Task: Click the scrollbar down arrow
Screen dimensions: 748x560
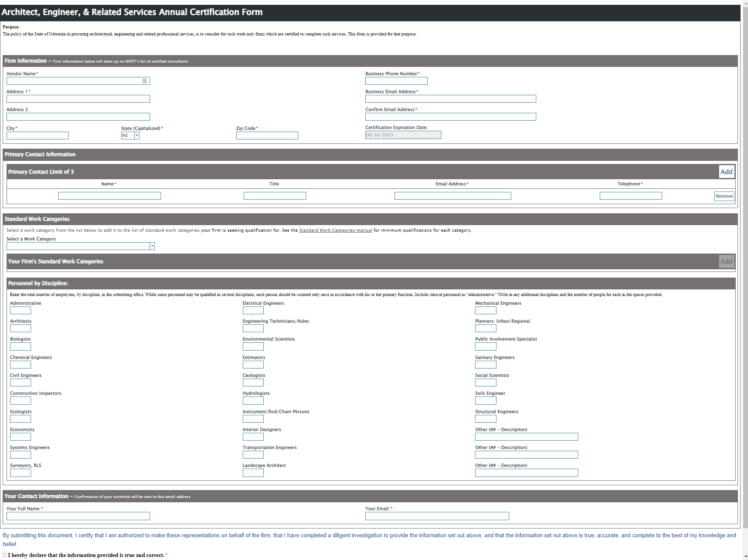Action: pos(745,557)
